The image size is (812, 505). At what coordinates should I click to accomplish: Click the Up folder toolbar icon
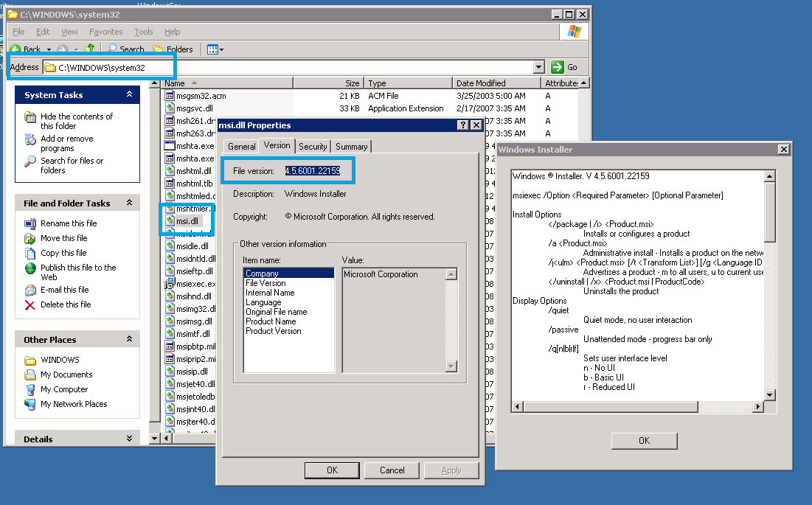[x=90, y=49]
